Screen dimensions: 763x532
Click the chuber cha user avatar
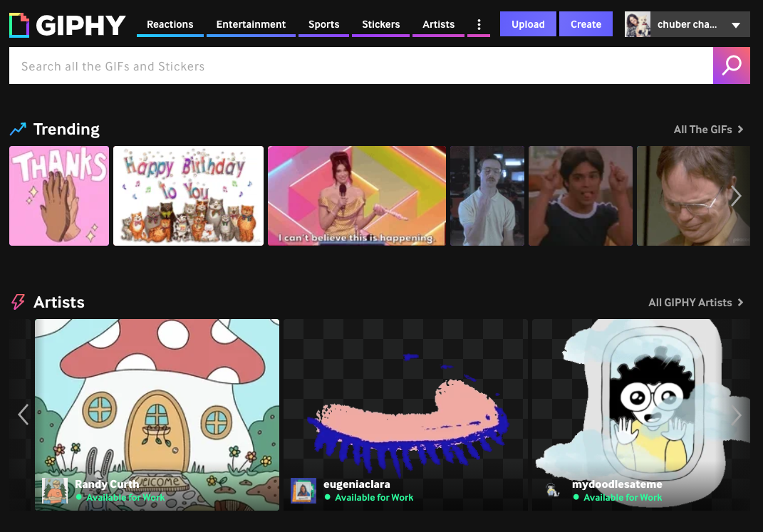[x=638, y=24]
